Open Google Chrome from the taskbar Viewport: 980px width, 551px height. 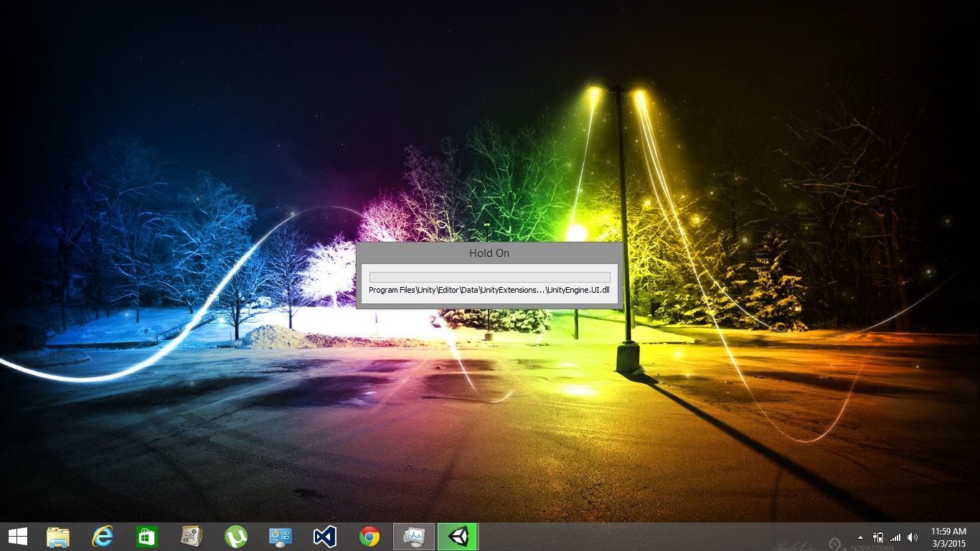[369, 537]
